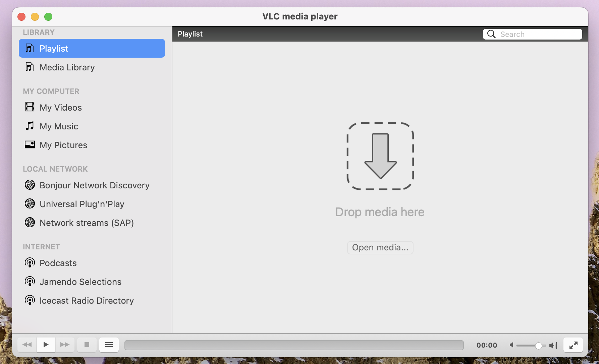Click the My Music note icon
This screenshot has height=364, width=599.
(x=30, y=126)
